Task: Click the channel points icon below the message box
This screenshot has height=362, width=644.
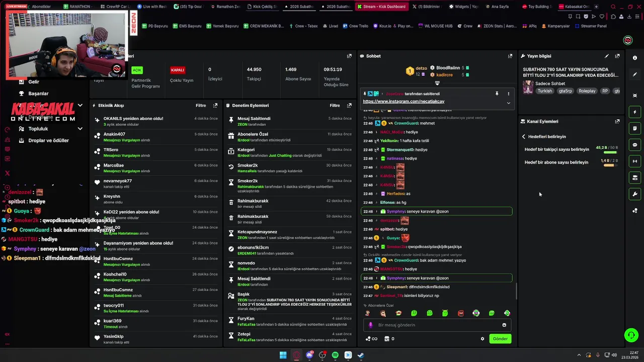Action: (x=371, y=339)
